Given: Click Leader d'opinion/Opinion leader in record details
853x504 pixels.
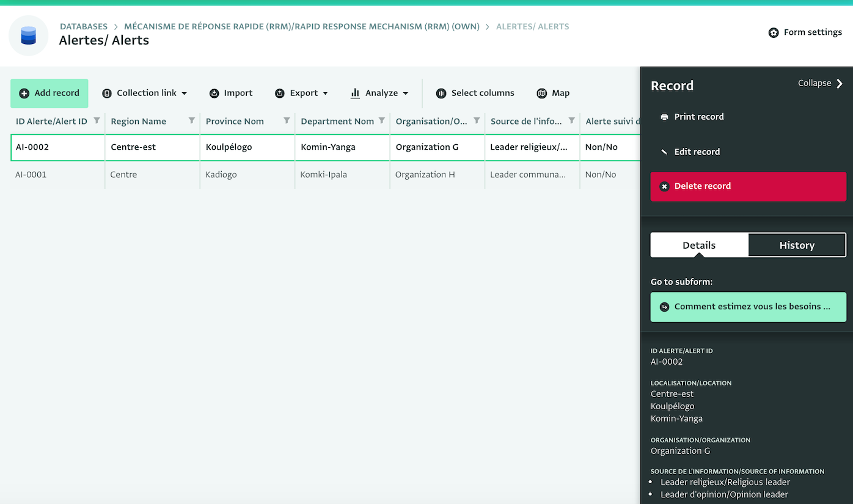Looking at the screenshot, I should click(x=724, y=495).
